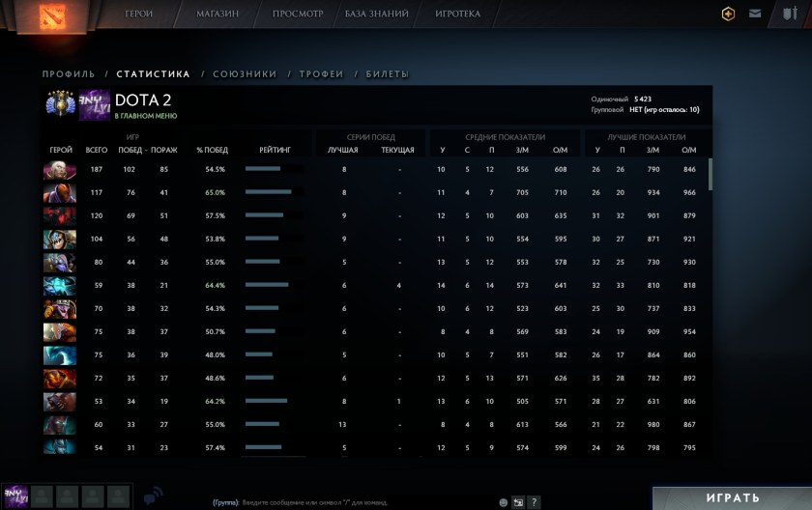Screen dimensions: 812x510
Task: Click the Dota 2 logo in the header
Action: click(52, 15)
